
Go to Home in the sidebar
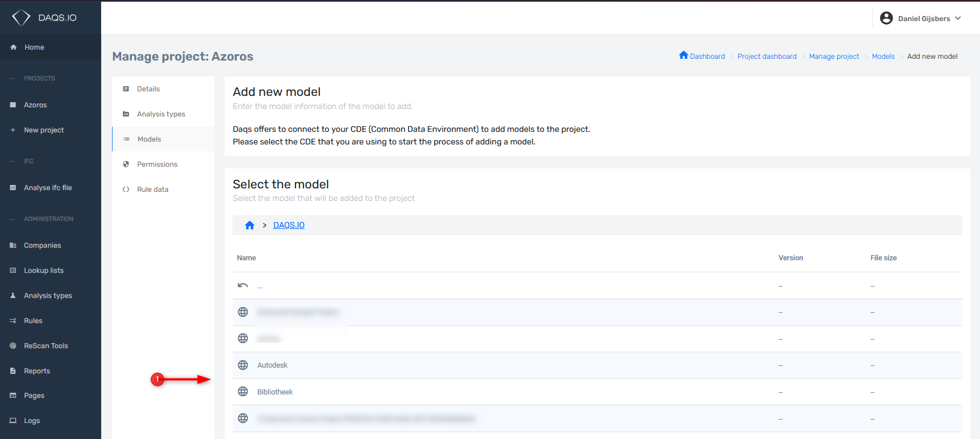(50, 47)
